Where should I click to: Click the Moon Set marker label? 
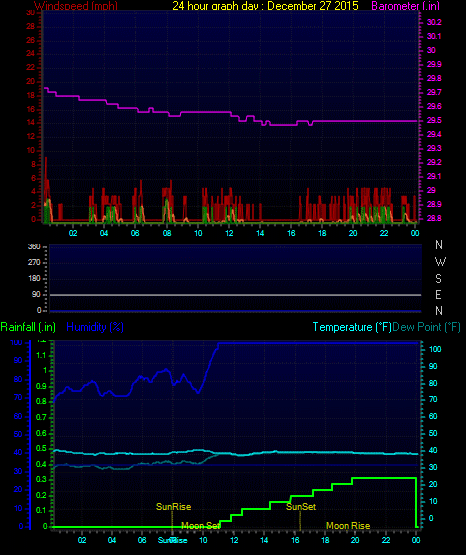(201, 526)
